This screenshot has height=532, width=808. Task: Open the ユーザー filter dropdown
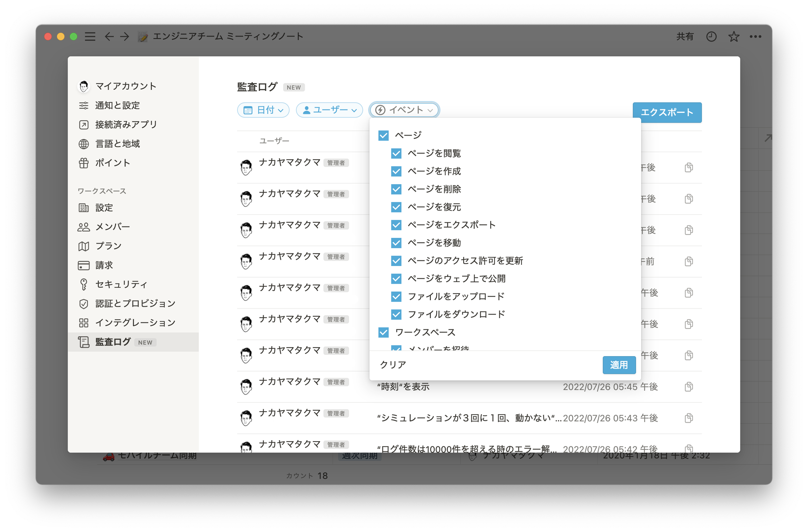(329, 110)
